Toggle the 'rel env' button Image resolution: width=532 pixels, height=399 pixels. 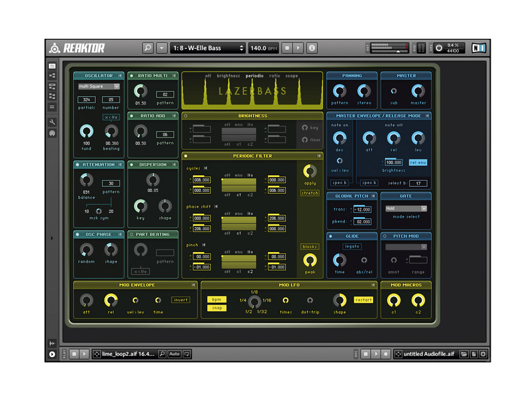point(418,163)
